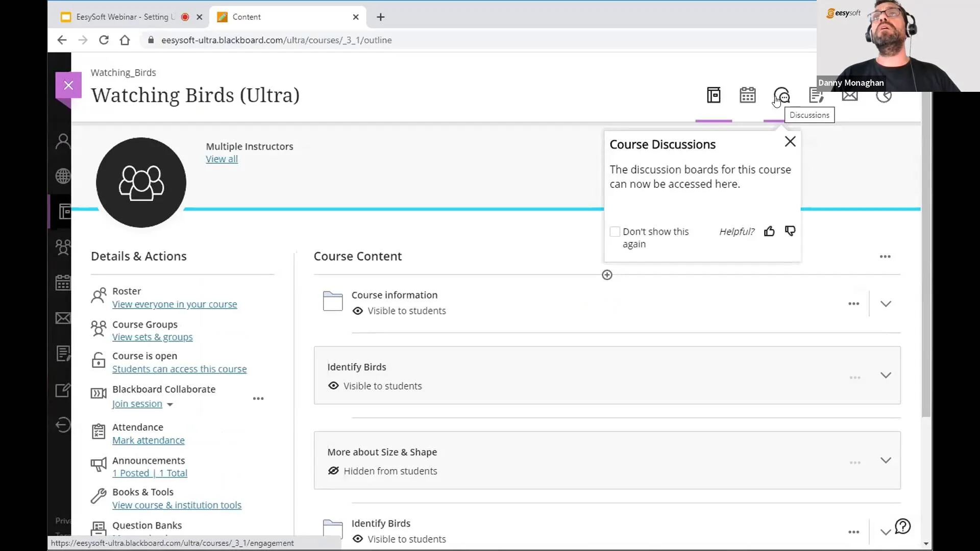Screen dimensions: 980x551
Task: Open help question mark icon
Action: pos(903,526)
